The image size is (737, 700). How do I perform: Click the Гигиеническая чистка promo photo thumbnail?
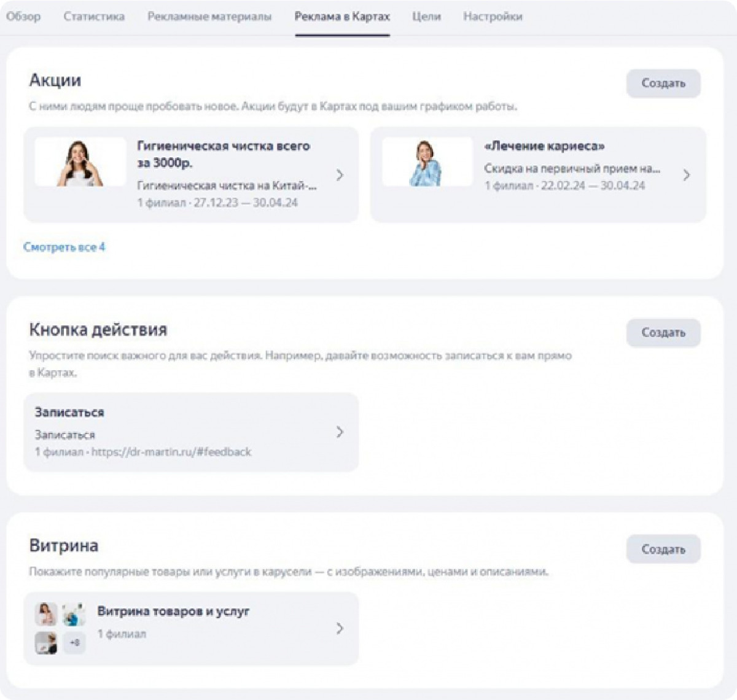click(80, 162)
